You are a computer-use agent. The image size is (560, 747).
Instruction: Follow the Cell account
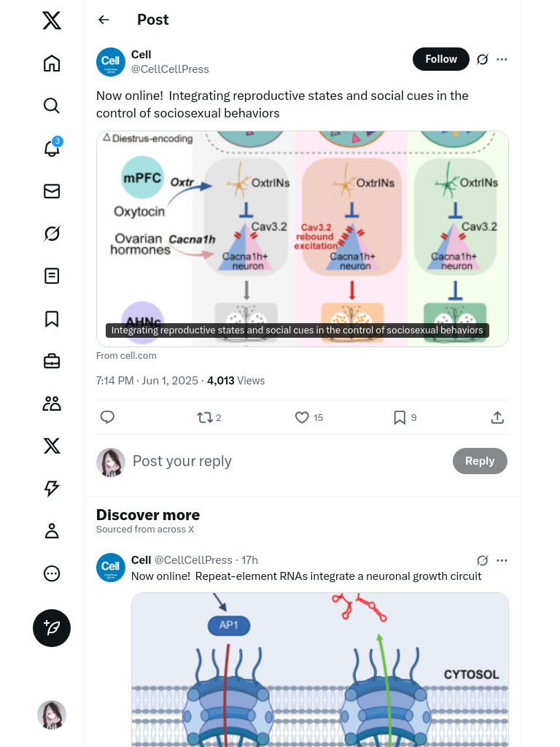click(440, 59)
